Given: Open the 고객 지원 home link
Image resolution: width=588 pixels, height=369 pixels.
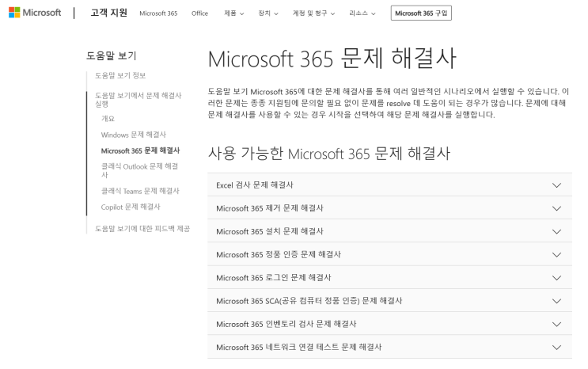Looking at the screenshot, I should coord(108,13).
